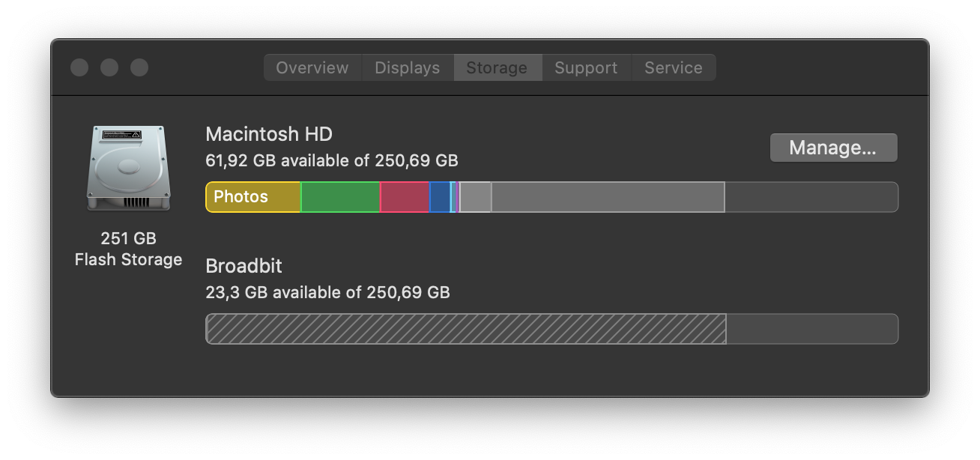Click the zoom window button
This screenshot has width=980, height=460.
(x=139, y=67)
